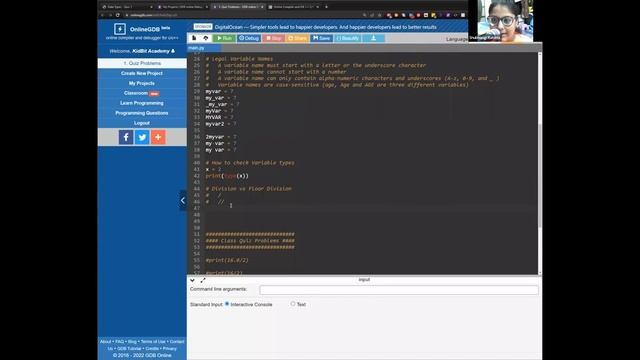Expand the input panel to fullscreen

[x=203, y=280]
